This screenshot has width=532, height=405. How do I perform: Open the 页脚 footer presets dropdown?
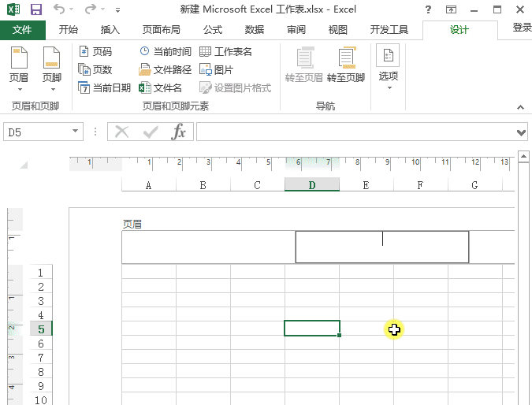(52, 69)
